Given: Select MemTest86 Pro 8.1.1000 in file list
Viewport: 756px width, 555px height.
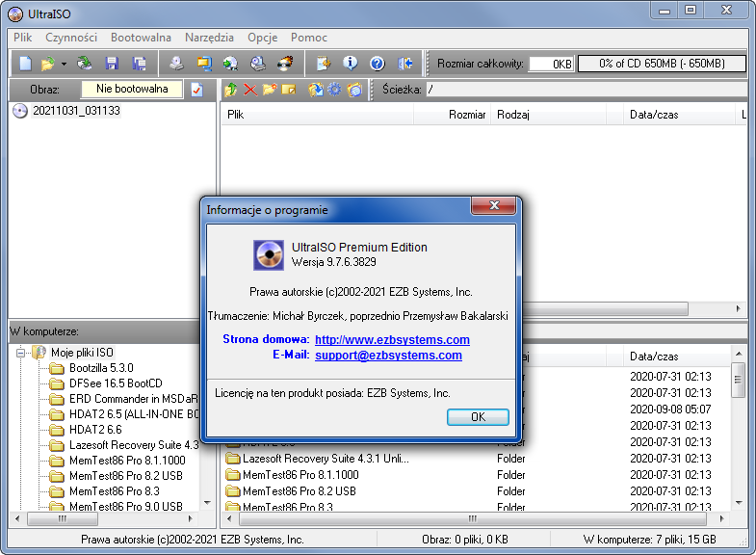Looking at the screenshot, I should click(x=300, y=475).
